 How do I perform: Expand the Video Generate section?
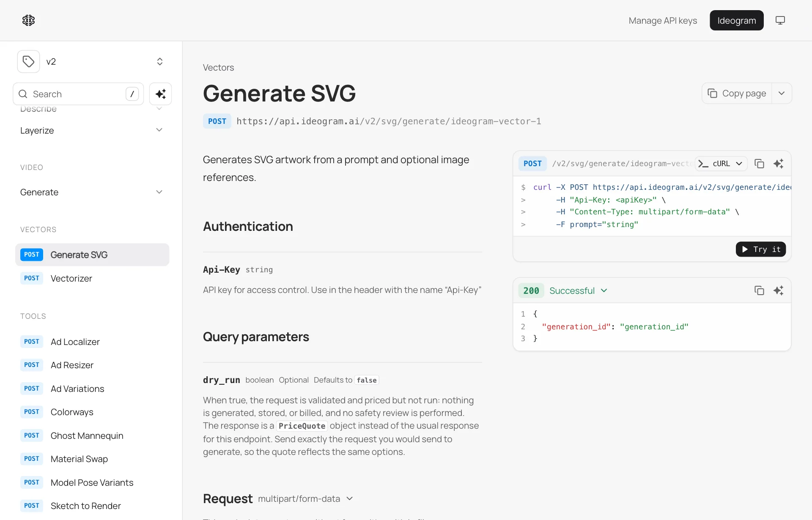point(92,192)
